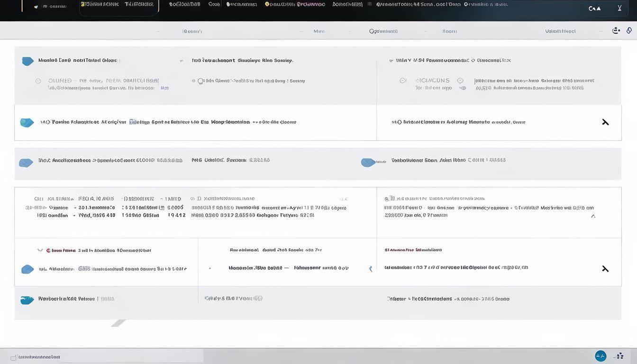Click the black arrow icon in the upper white row
This screenshot has height=364, width=637.
605,122
